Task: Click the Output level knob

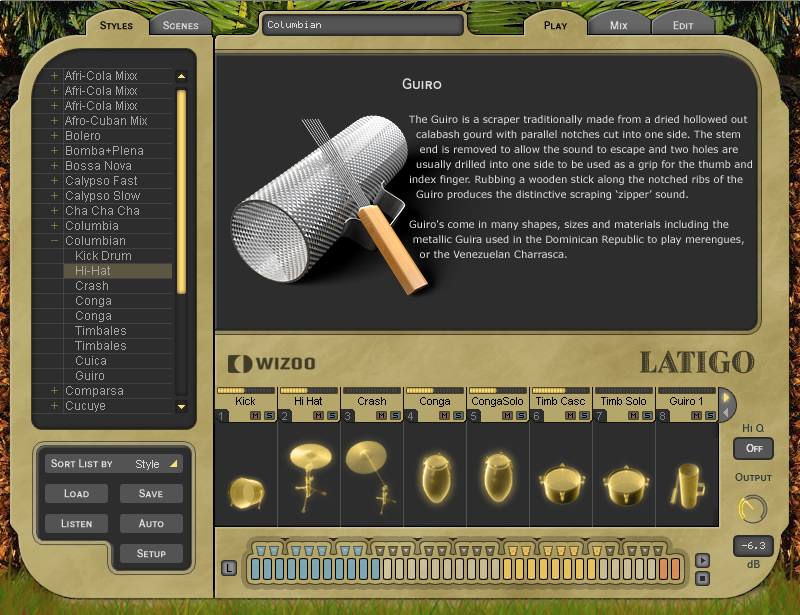Action: click(753, 509)
